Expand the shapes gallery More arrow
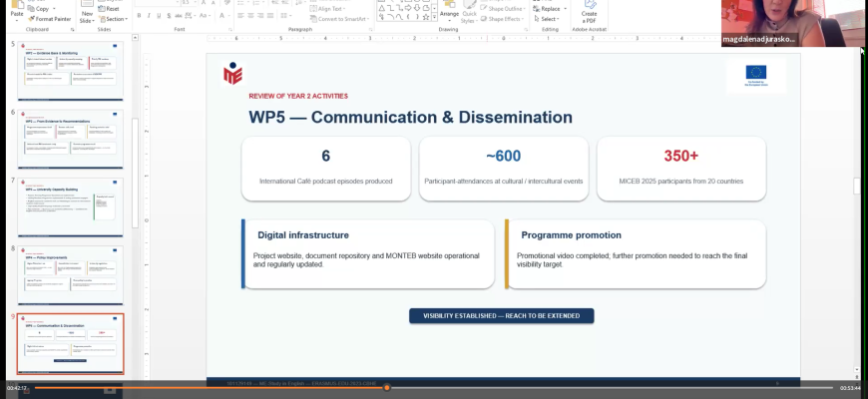Image resolution: width=868 pixels, height=399 pixels. click(434, 17)
